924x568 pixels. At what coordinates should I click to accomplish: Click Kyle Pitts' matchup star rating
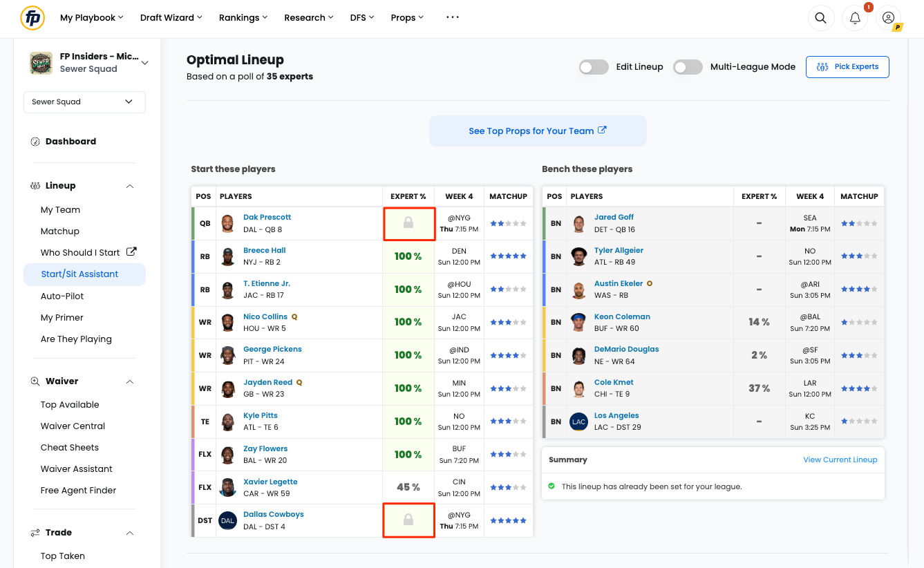coord(509,422)
